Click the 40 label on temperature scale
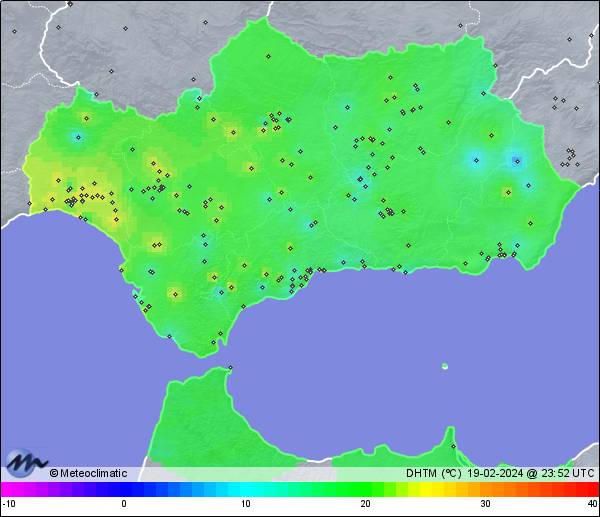 (593, 504)
